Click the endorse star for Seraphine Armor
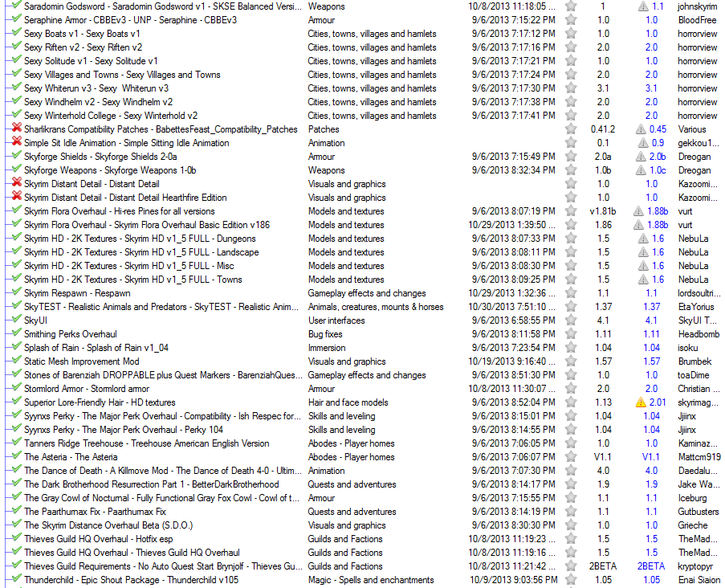Image resolution: width=725 pixels, height=588 pixels. [x=571, y=20]
